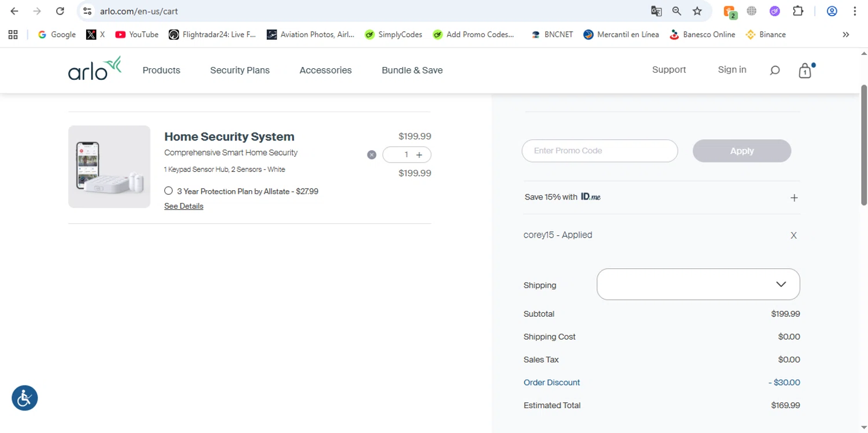This screenshot has width=868, height=433.
Task: Click the Home Security System product thumbnail
Action: tap(109, 166)
